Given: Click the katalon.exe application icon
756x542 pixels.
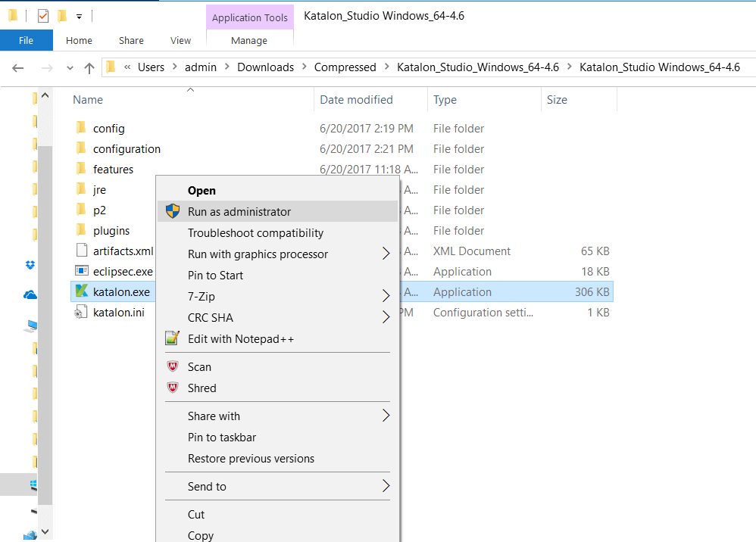Looking at the screenshot, I should tap(82, 291).
